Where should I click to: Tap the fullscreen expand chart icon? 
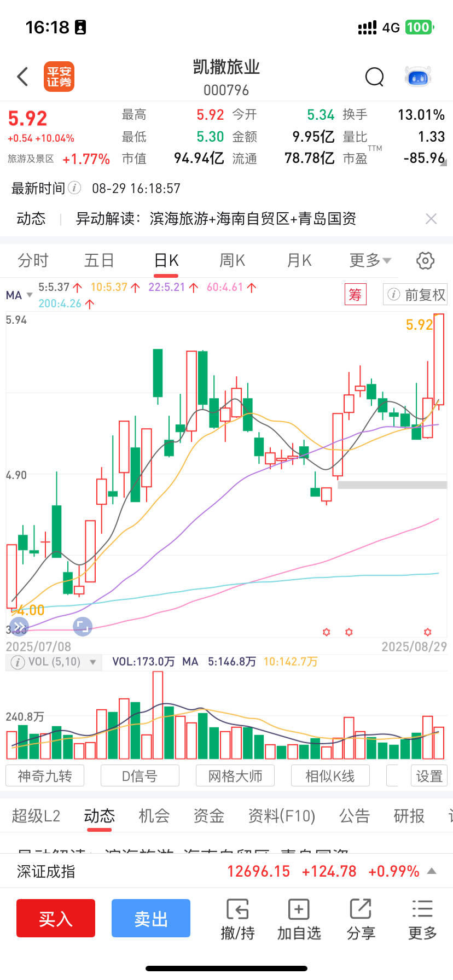(x=83, y=626)
